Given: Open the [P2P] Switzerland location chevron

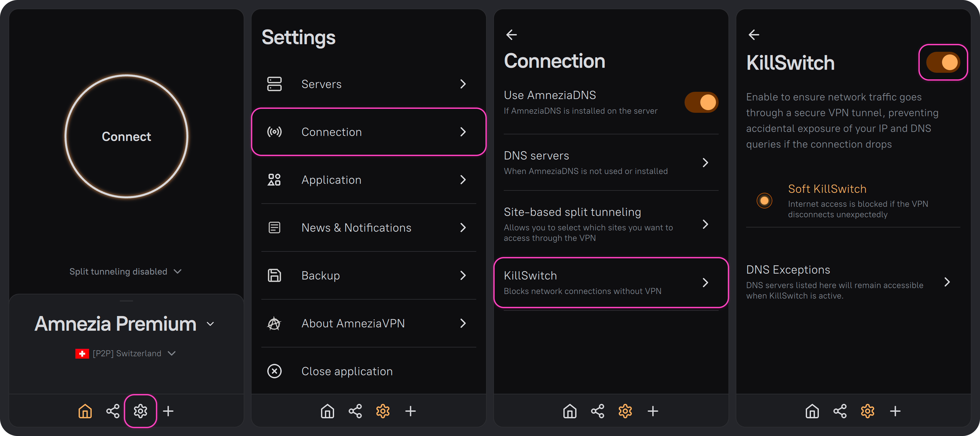Looking at the screenshot, I should tap(172, 353).
